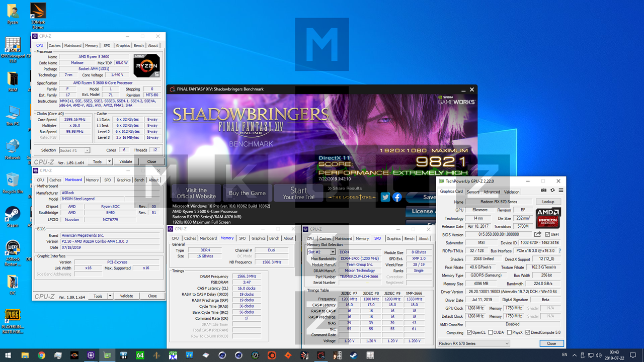Click GPU-Z refresh icon
The image size is (644, 362).
click(551, 191)
